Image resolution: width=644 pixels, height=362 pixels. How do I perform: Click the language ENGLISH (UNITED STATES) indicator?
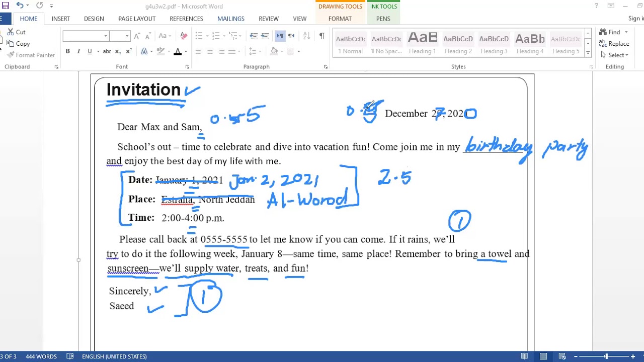coord(114,356)
